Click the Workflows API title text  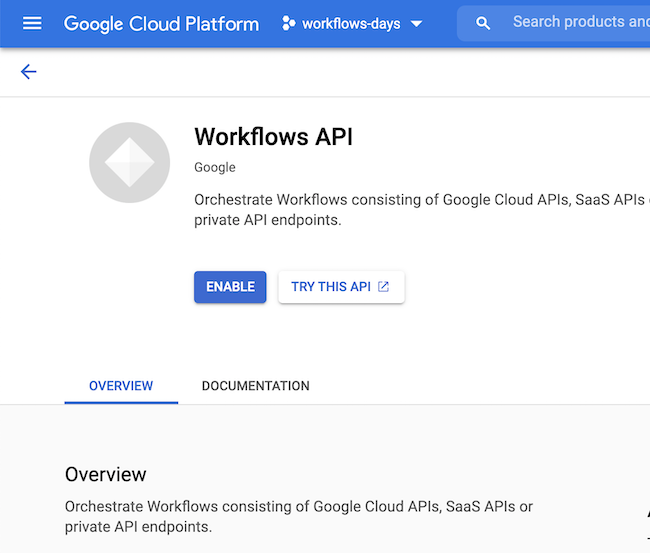274,136
